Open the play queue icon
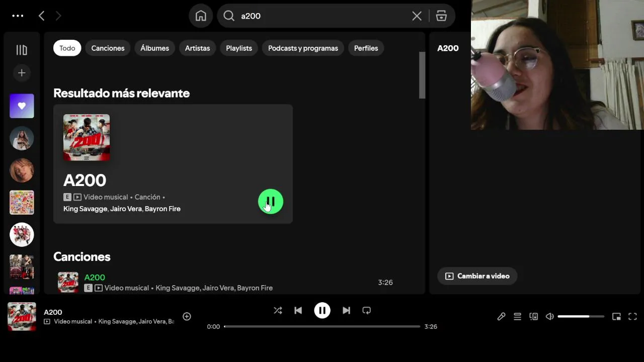The width and height of the screenshot is (644, 362). point(517,317)
